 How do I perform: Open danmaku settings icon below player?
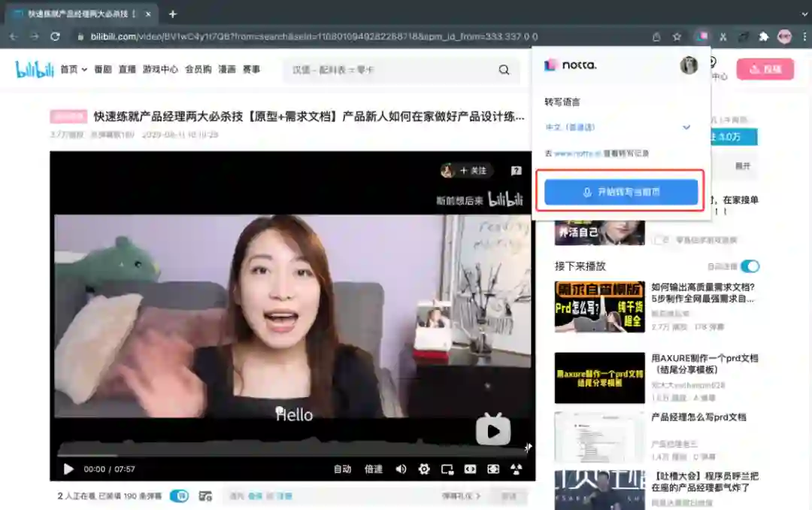pos(205,496)
